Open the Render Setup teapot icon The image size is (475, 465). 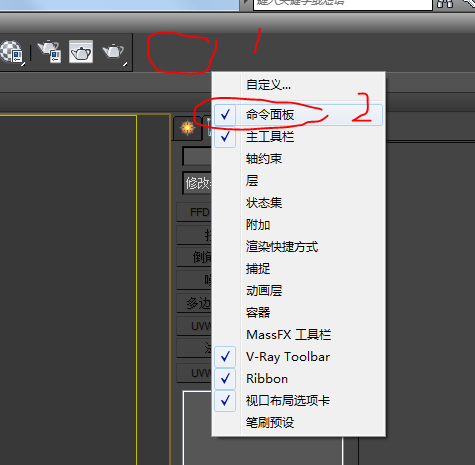[x=49, y=51]
